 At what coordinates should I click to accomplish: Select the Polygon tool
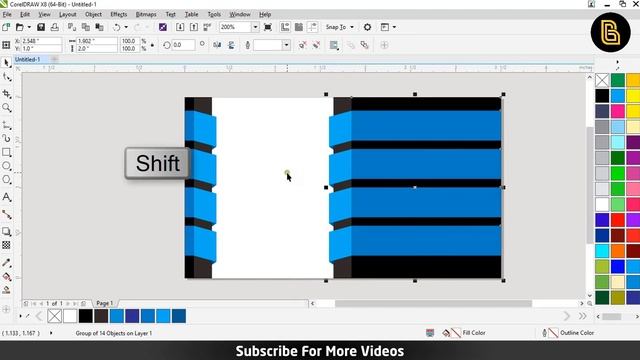[7, 180]
